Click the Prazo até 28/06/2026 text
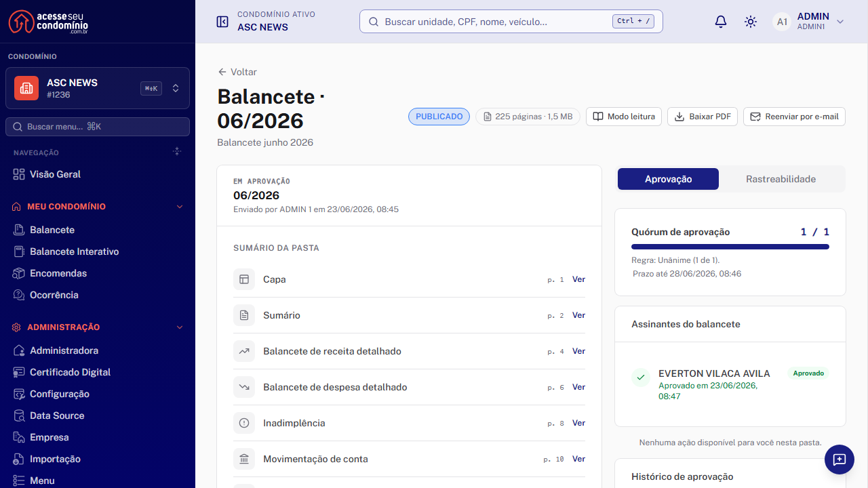Viewport: 868px width, 488px height. (687, 274)
